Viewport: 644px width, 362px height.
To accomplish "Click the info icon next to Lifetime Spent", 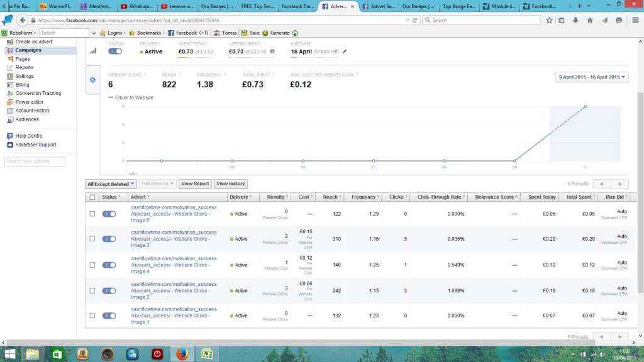I will point(272,52).
